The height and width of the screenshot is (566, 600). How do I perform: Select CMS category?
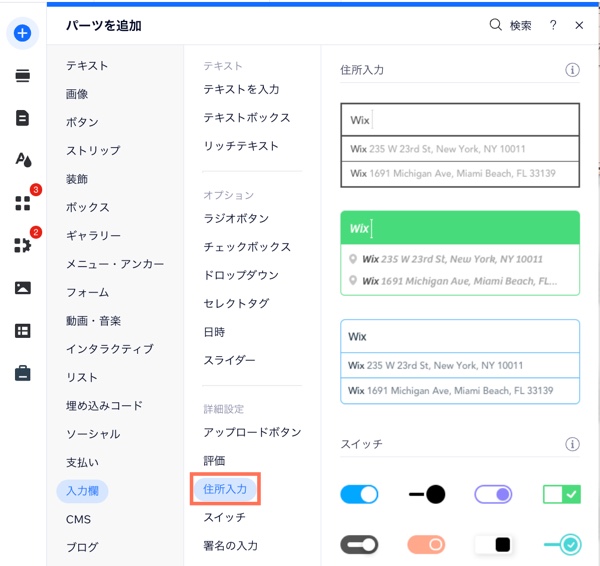(78, 519)
